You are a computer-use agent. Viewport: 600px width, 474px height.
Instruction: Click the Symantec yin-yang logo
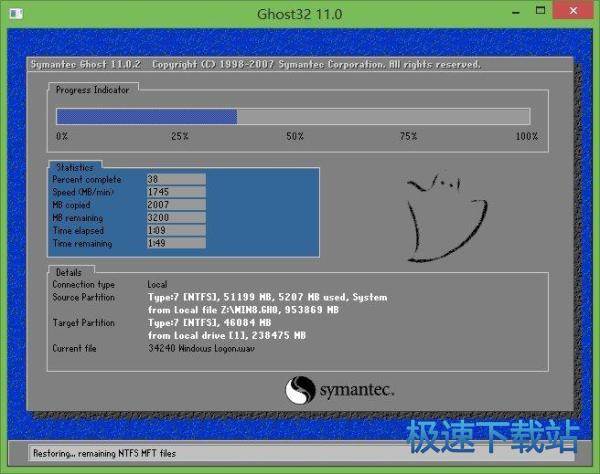coord(300,390)
